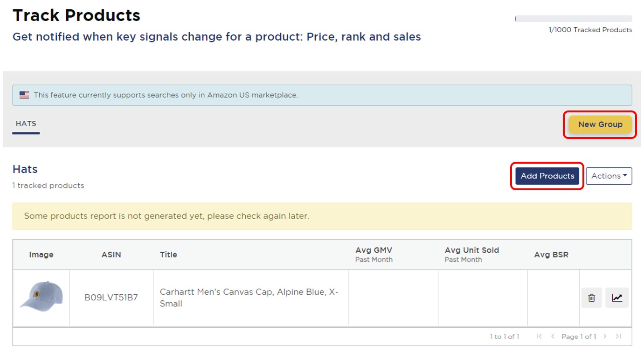Open the Carhartt cap product image
644x359 pixels.
[41, 297]
